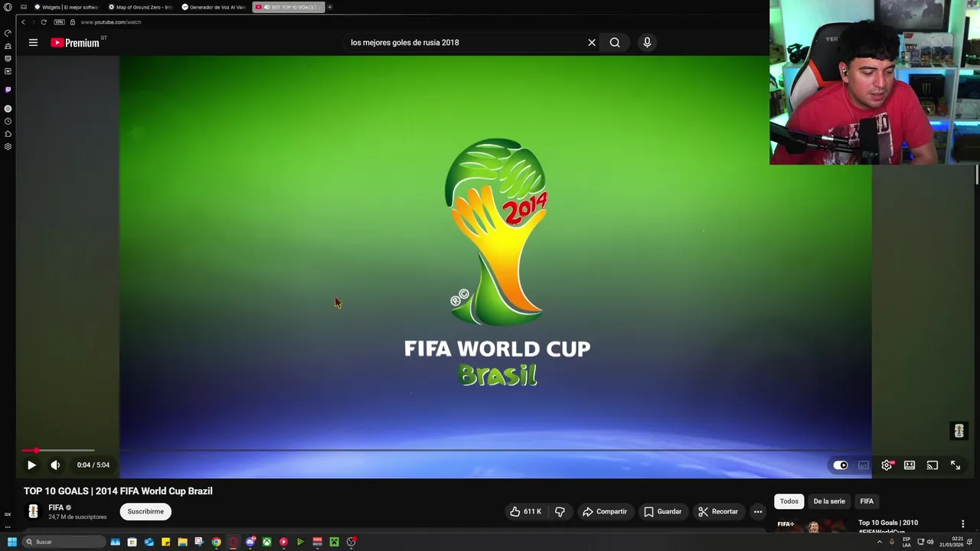Open the FIFA channel name link

56,507
